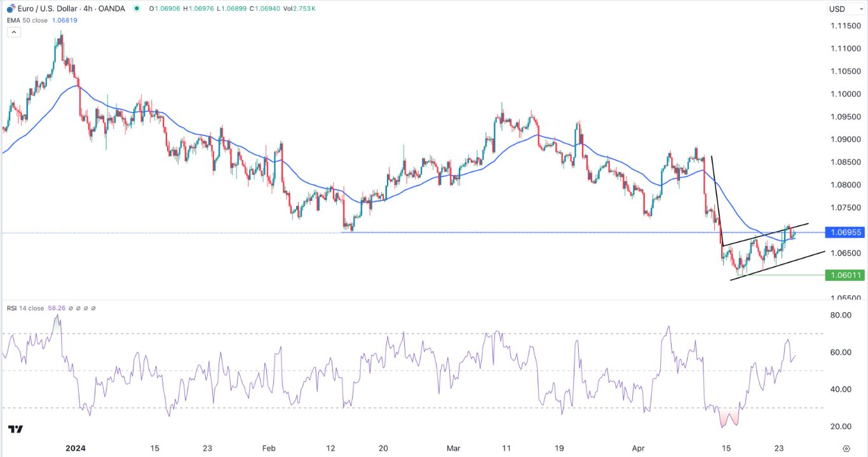Viewport: 868px width, 457px height.
Task: Toggle the RSI 14 close legend
Action: click(x=25, y=308)
